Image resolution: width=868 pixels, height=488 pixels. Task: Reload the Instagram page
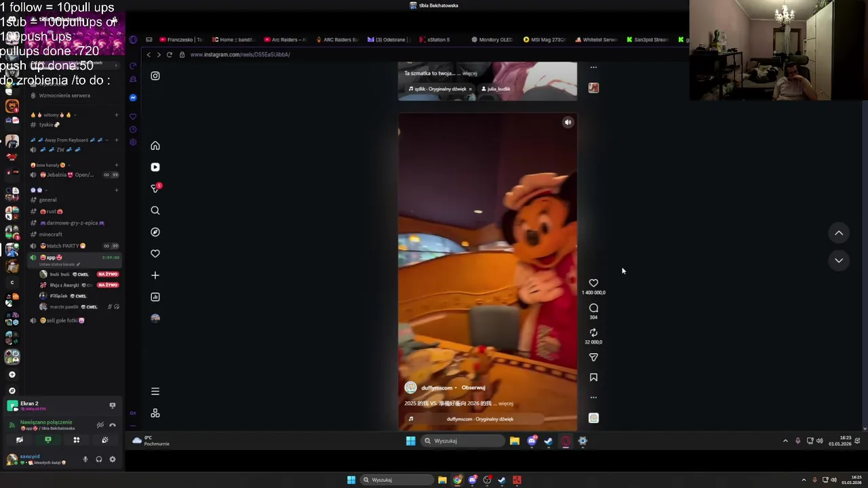click(x=169, y=55)
